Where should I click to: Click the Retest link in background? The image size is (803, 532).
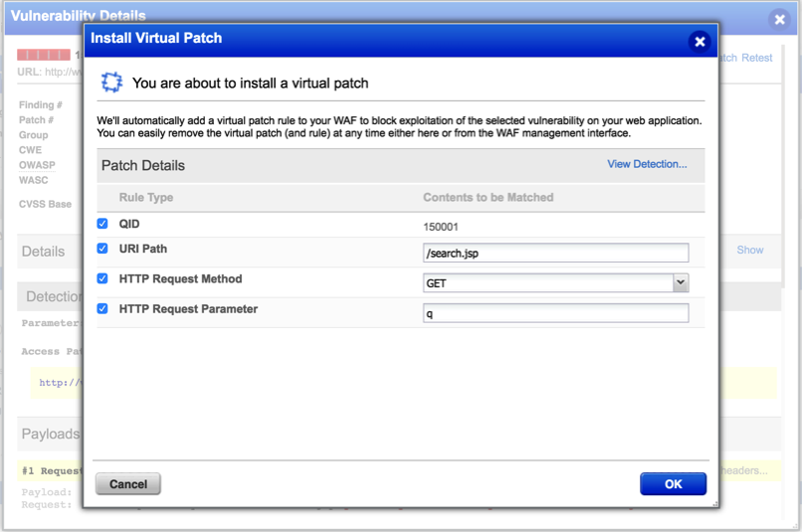tap(757, 58)
